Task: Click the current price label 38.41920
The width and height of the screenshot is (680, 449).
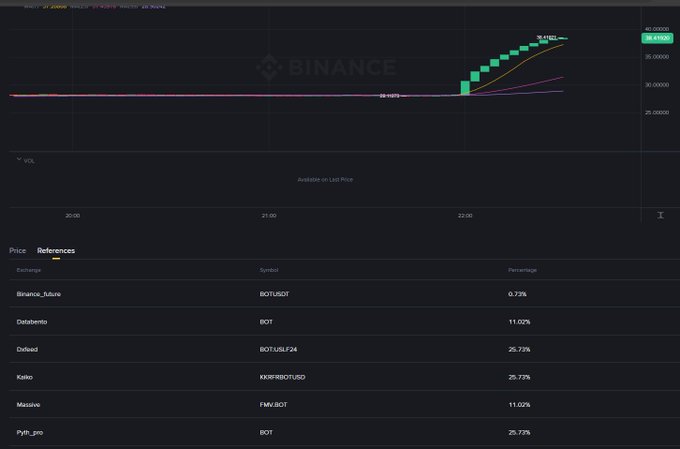Action: click(657, 38)
